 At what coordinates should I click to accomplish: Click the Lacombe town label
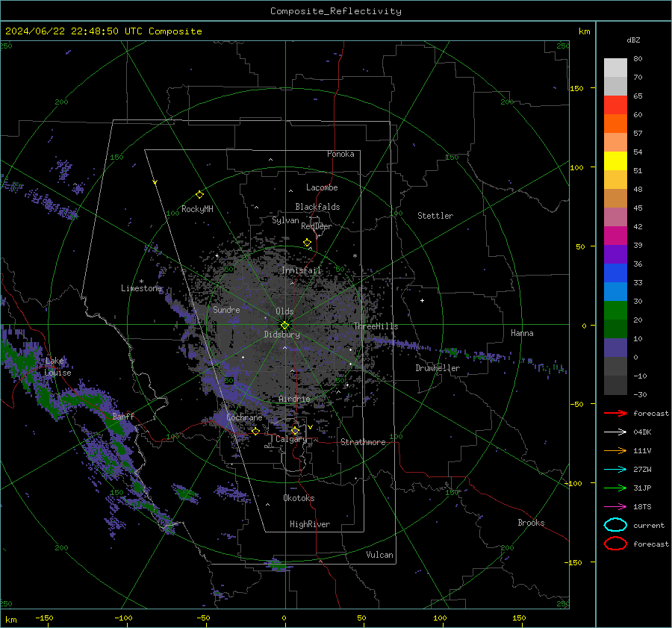tap(322, 187)
